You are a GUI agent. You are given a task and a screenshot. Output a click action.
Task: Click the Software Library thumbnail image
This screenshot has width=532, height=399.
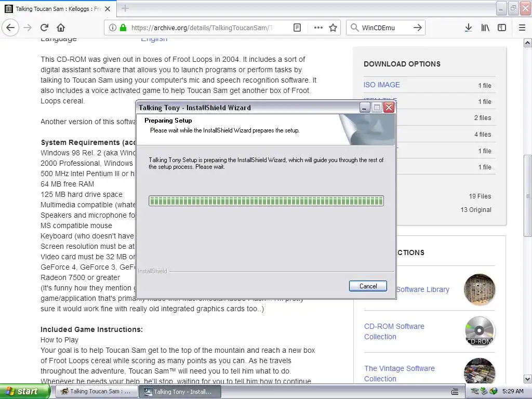pos(480,289)
